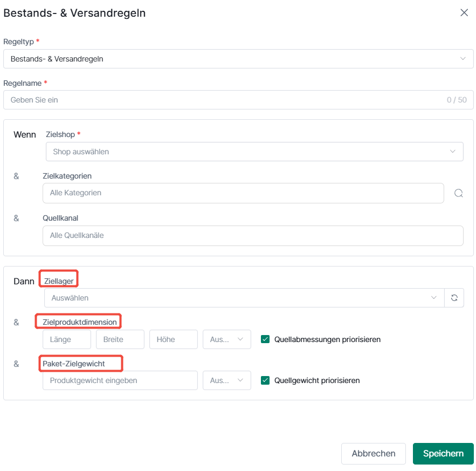Open the Ziellager Auswählen dropdown
Screen dimensions: 476x471
244,298
